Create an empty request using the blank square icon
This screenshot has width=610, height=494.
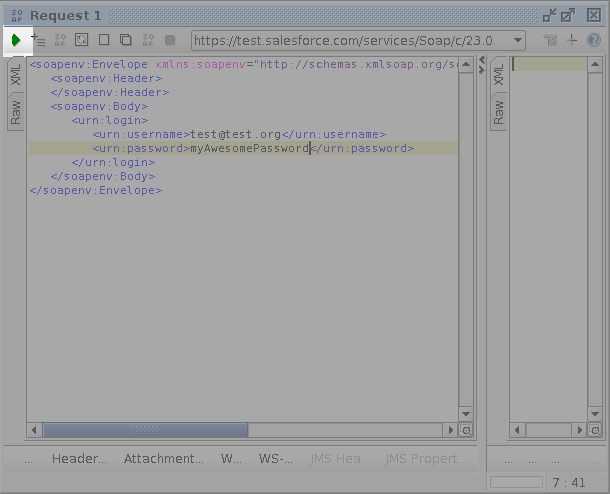104,40
